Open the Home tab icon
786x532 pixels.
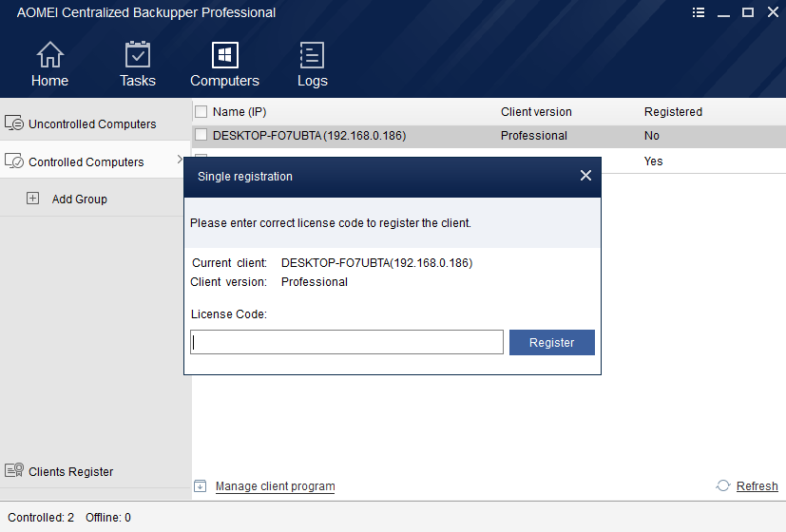(50, 54)
